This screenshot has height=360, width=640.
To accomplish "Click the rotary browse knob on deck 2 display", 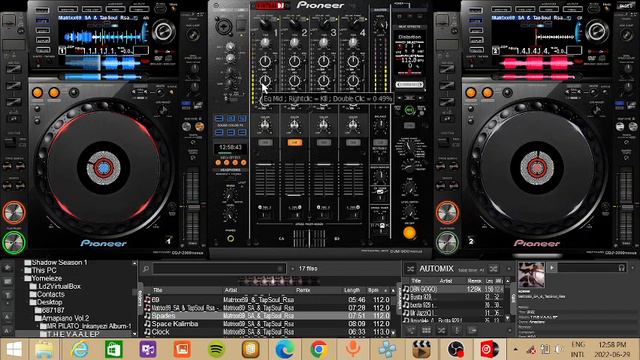I will [x=597, y=31].
